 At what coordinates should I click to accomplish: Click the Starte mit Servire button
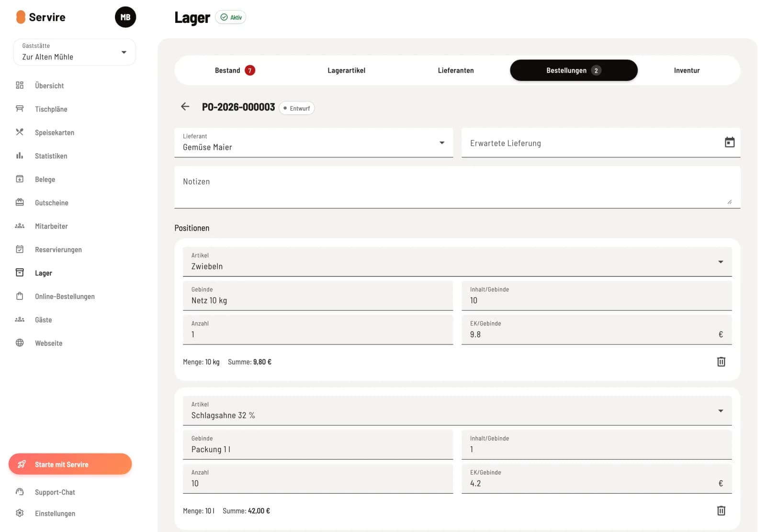70,464
